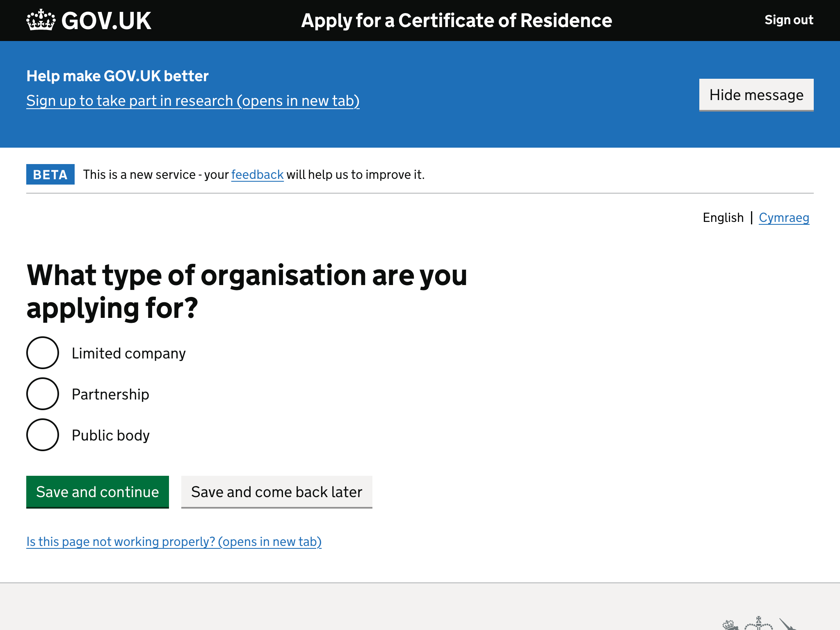Click the Help make GOV.UK better heading
Viewport: 840px width, 630px height.
(117, 76)
